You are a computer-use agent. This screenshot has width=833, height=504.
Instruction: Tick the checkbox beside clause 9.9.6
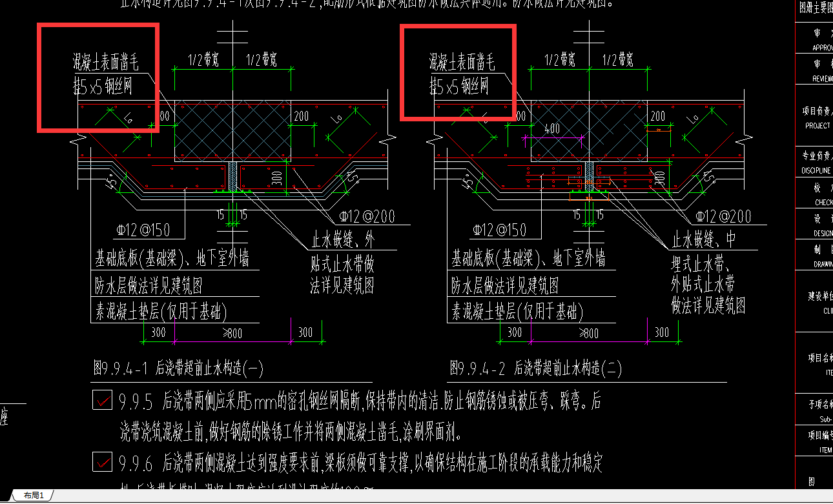[x=102, y=462]
